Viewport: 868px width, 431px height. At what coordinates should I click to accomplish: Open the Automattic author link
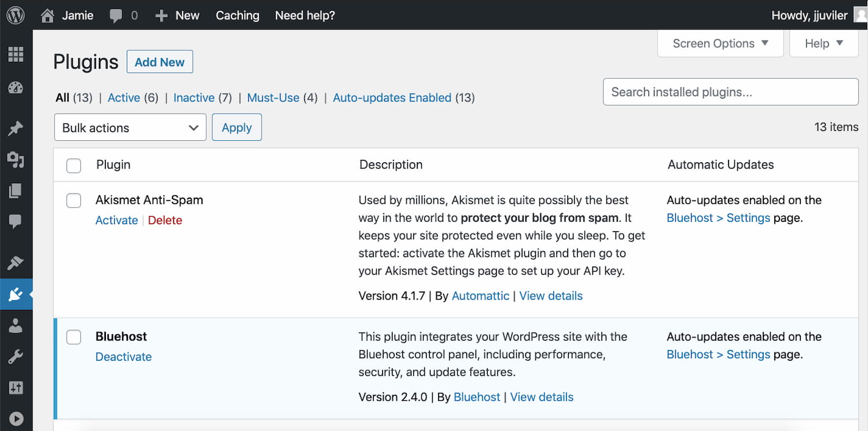coord(480,295)
